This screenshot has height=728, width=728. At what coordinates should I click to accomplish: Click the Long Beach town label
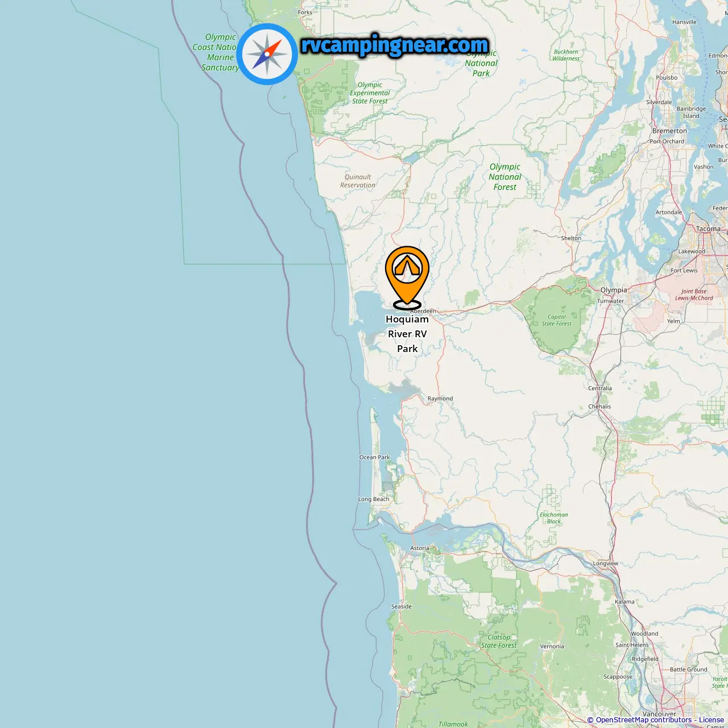[x=374, y=499]
